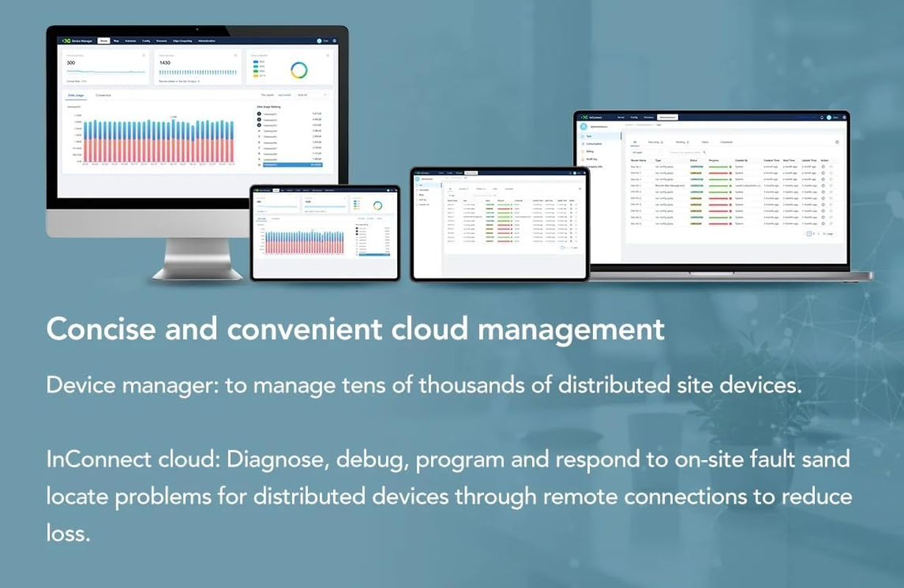Click the refresh icon above the laptop's task table
Viewport: 904px width, 588px height.
click(836, 142)
